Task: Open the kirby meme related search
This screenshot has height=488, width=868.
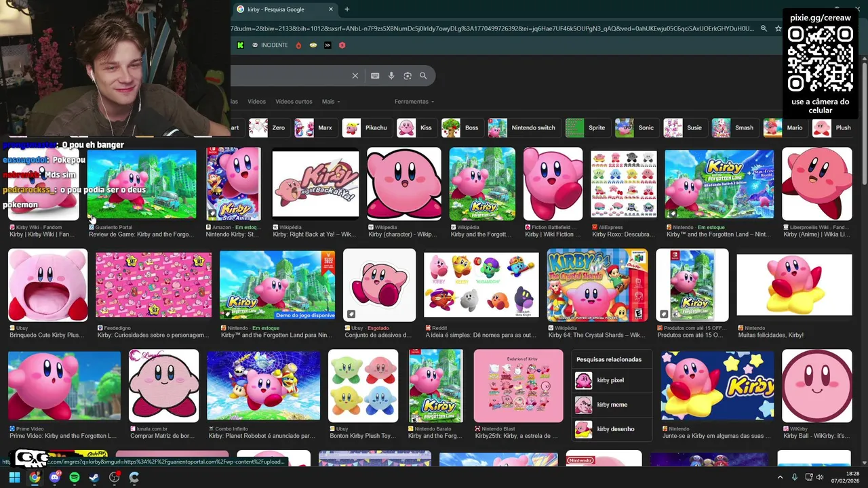Action: tap(612, 405)
